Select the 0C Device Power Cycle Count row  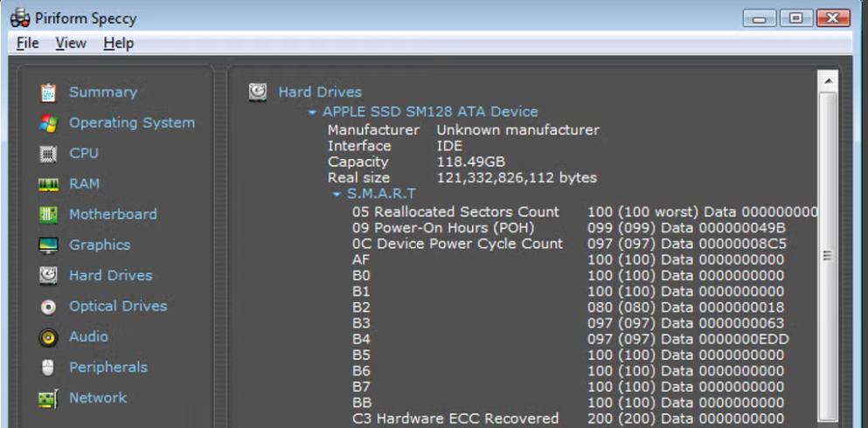pyautogui.click(x=570, y=244)
